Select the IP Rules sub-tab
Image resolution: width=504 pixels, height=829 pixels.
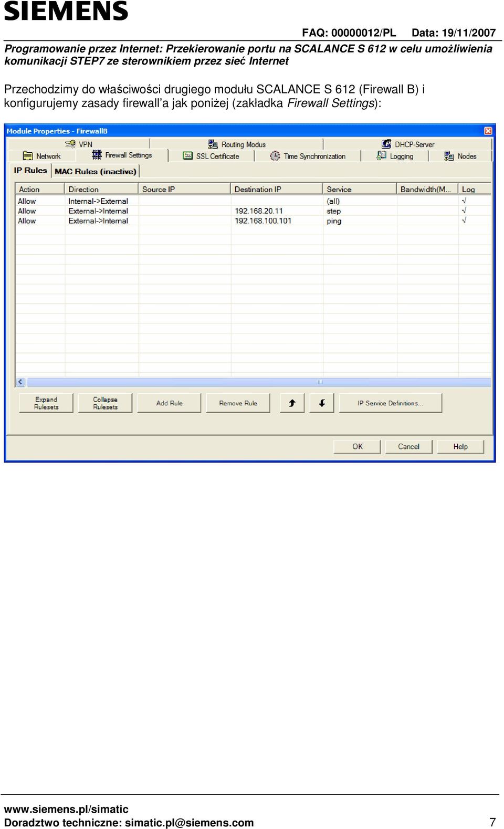coord(30,171)
